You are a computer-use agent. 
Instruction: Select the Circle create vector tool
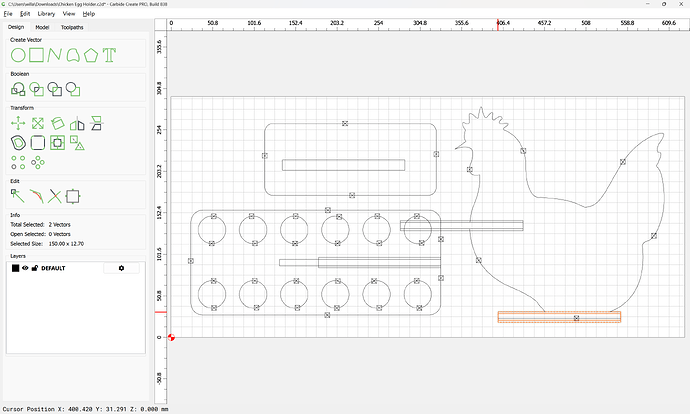pos(18,55)
